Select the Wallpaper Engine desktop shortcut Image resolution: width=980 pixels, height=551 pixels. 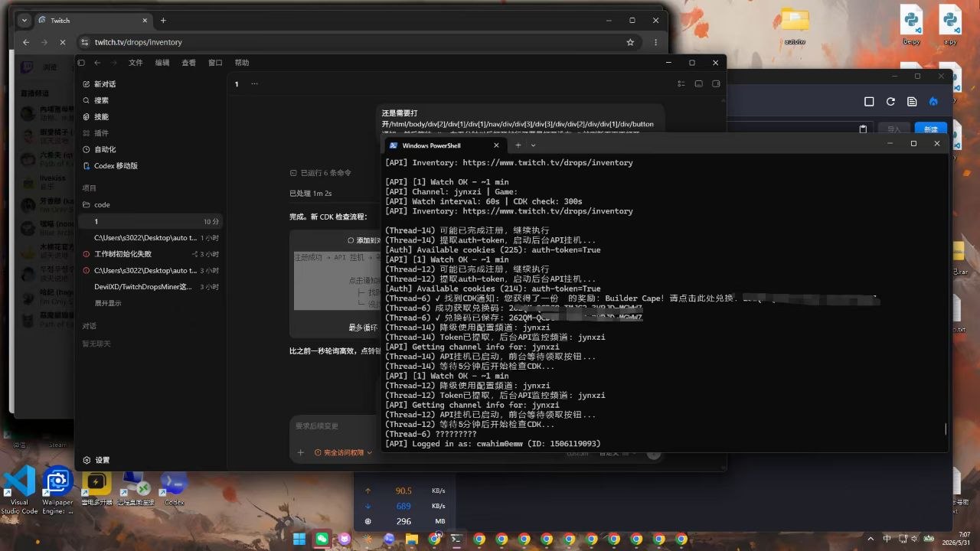point(58,491)
